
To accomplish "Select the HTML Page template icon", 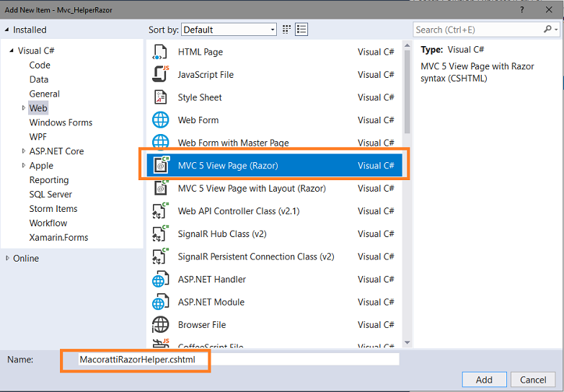I will [160, 52].
